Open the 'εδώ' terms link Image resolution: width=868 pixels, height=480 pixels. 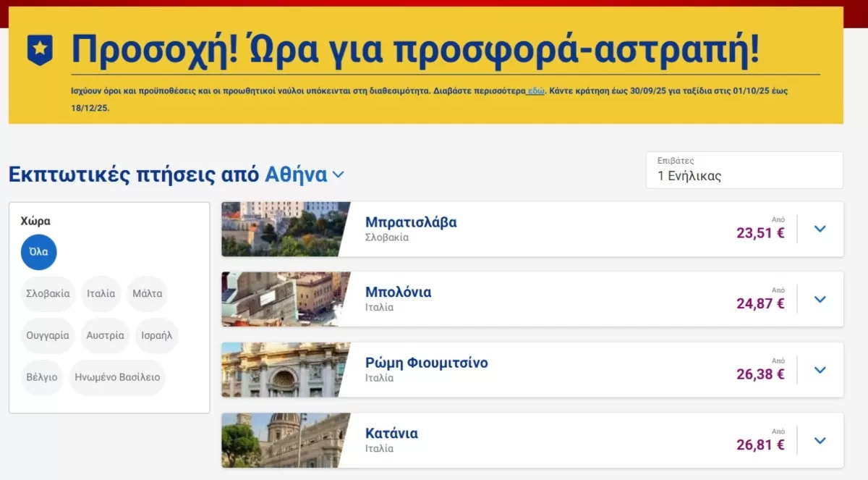coord(536,92)
